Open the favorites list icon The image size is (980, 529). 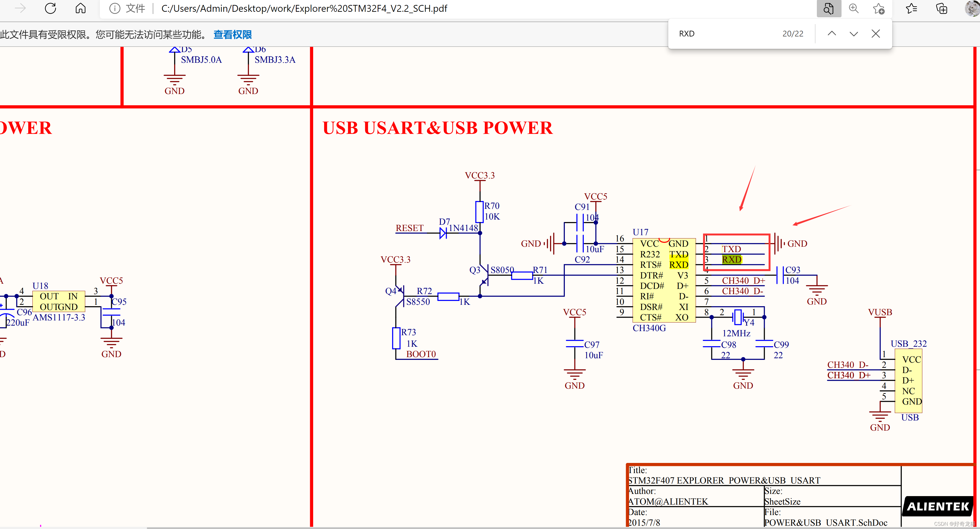pos(911,8)
